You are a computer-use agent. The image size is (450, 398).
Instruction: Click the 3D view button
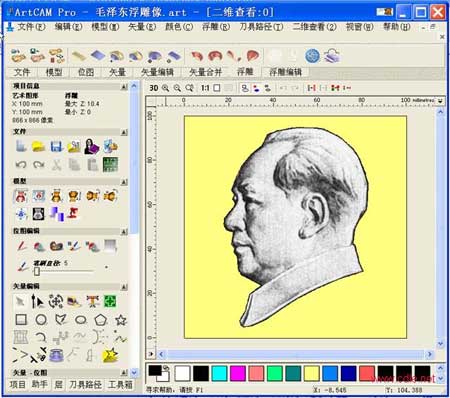(154, 88)
